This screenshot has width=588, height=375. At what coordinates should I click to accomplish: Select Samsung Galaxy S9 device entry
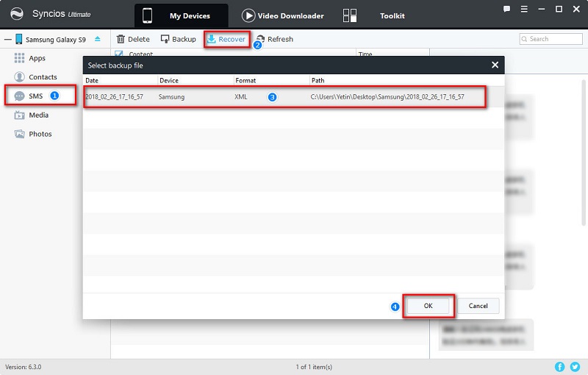56,40
